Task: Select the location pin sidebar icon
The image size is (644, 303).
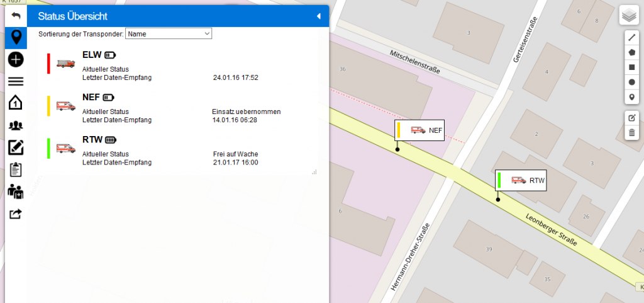Action: tap(16, 38)
